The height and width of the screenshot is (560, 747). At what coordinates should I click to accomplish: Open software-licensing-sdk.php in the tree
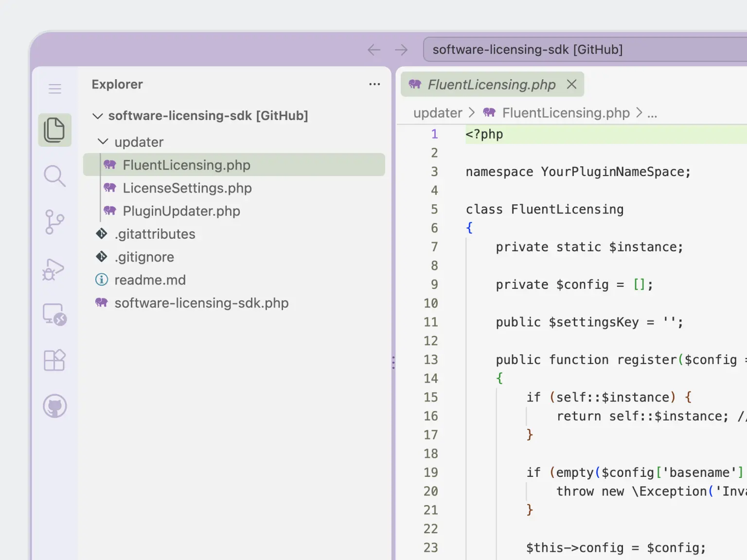tap(234, 303)
